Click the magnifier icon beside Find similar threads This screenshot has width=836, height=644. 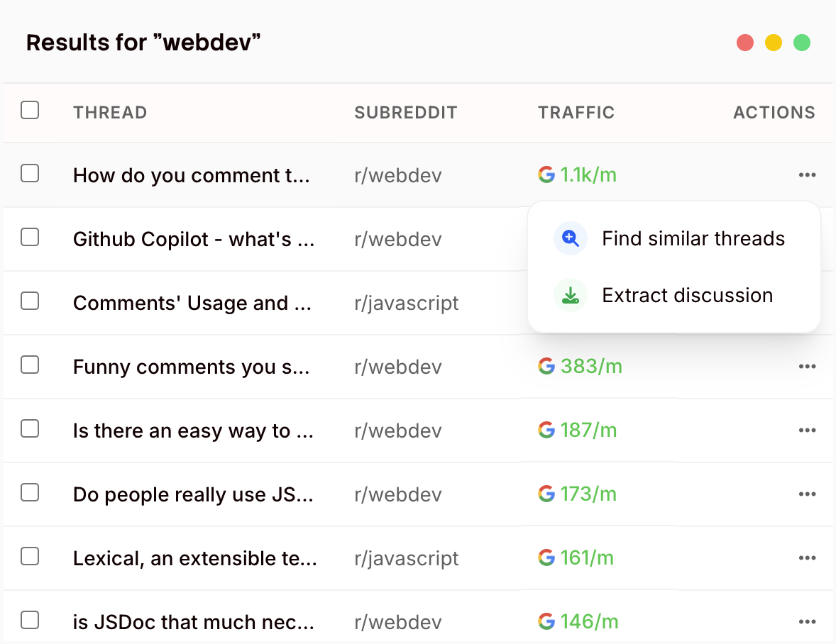tap(570, 238)
